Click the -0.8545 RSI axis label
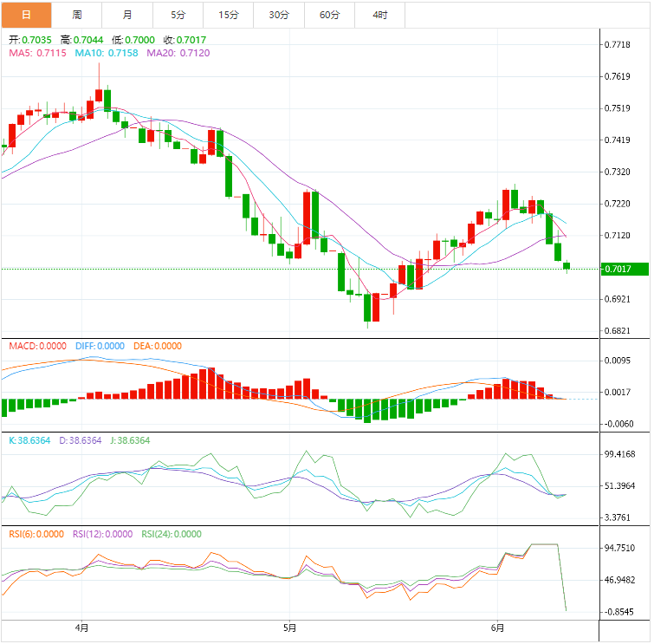The image size is (654, 644). pos(618,612)
